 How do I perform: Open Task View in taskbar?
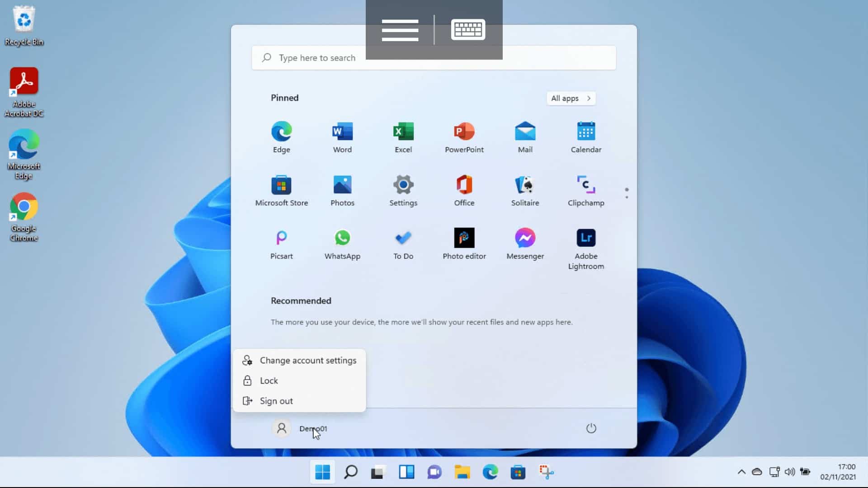pos(378,472)
